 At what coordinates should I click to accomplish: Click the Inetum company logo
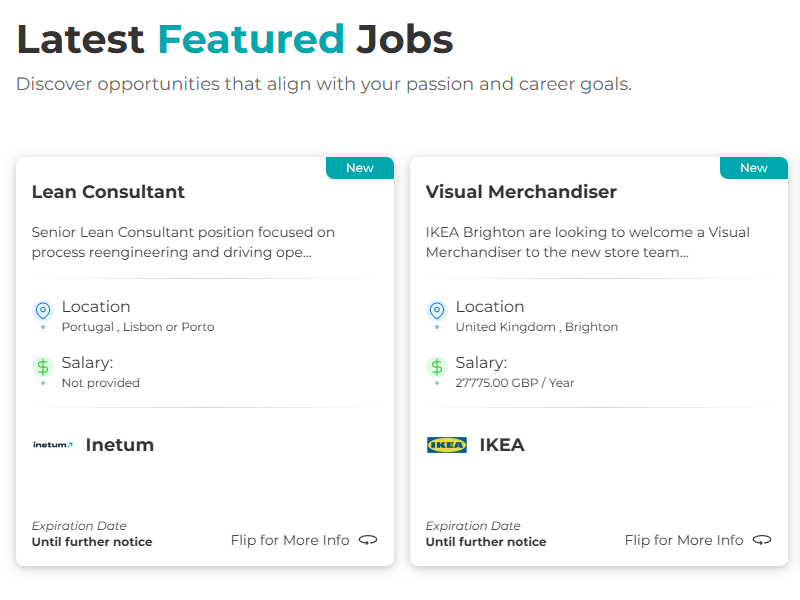click(52, 445)
